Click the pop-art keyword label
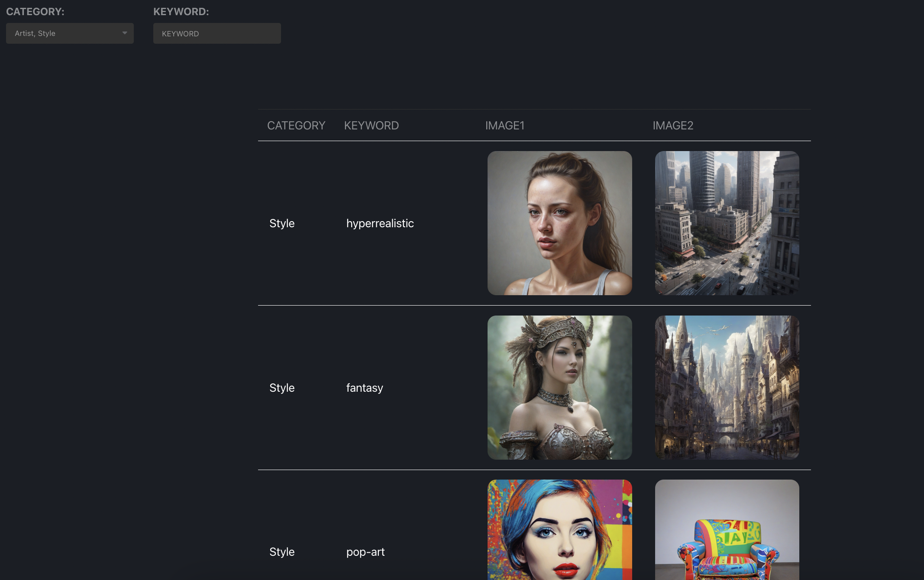924x580 pixels. [365, 552]
